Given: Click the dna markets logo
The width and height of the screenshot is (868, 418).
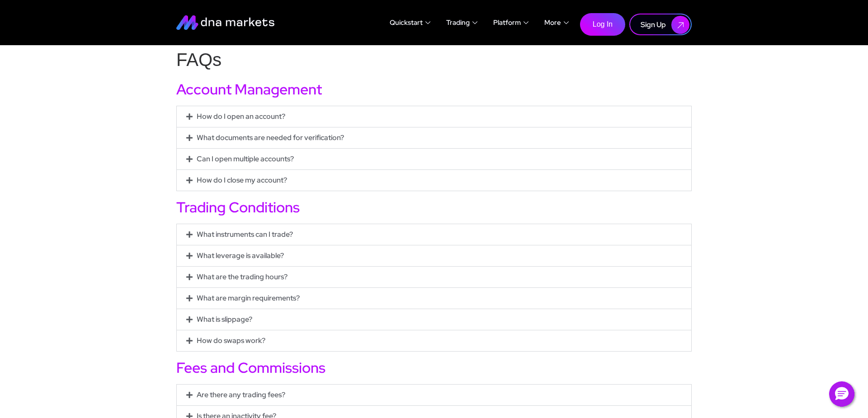Looking at the screenshot, I should point(225,22).
